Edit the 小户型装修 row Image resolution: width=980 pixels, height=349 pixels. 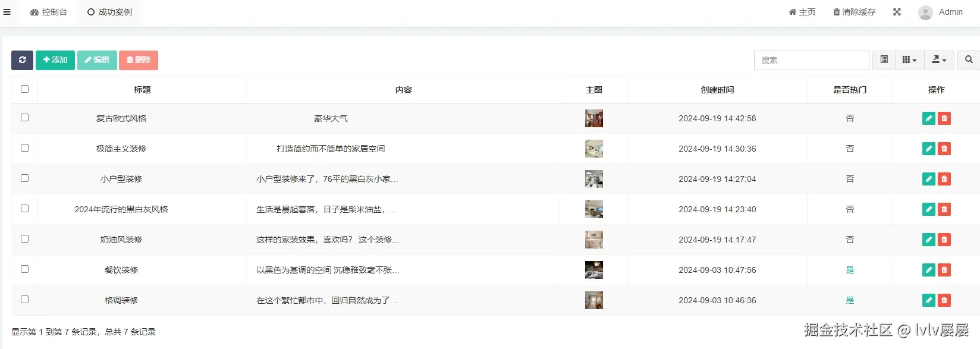(929, 179)
